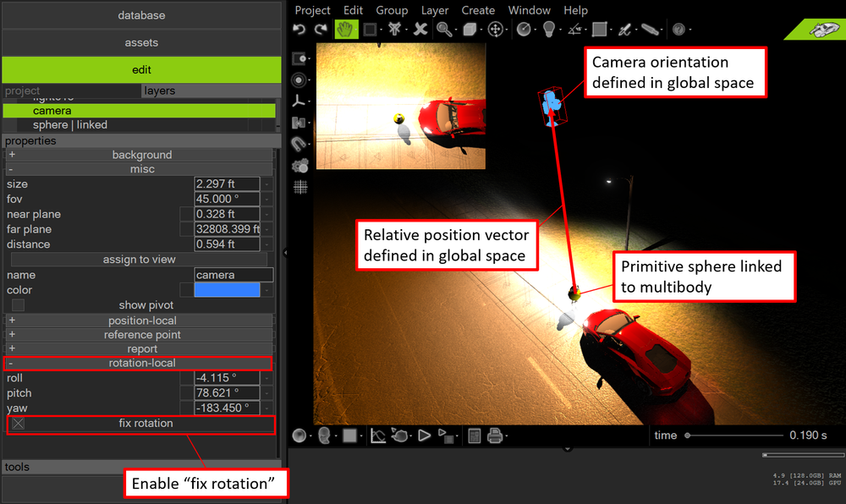
Task: Click the 3D cube view icon
Action: point(470,29)
